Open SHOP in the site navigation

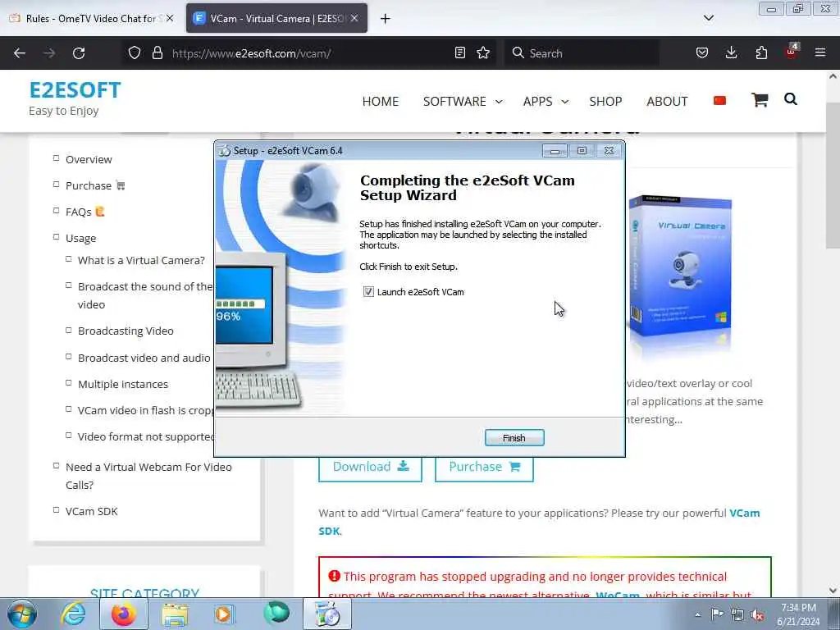605,101
